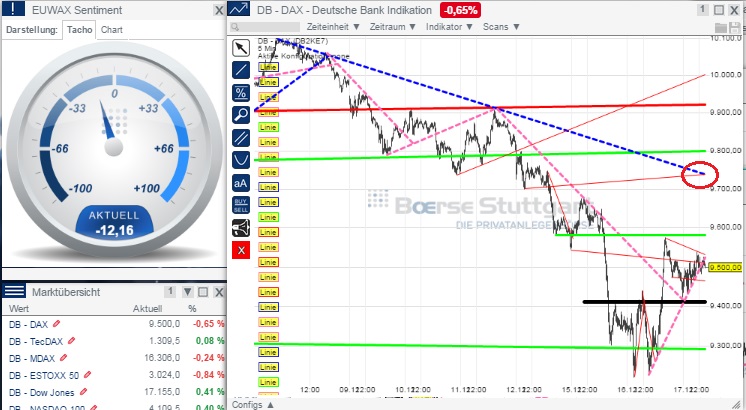
Task: Click the pencil icon next to DB - MDAX
Action: pyautogui.click(x=63, y=358)
